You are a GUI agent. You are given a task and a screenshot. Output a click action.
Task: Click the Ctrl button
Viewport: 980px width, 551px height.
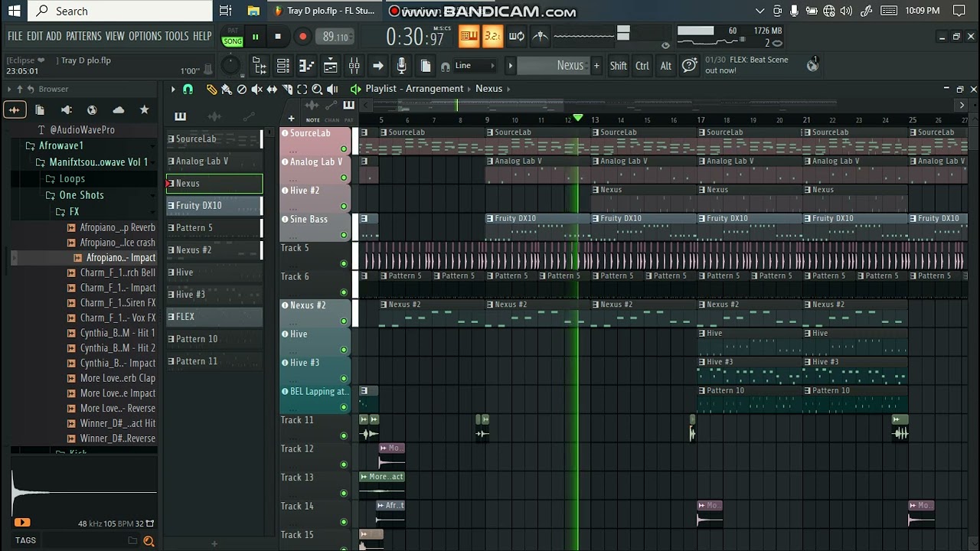pyautogui.click(x=642, y=66)
